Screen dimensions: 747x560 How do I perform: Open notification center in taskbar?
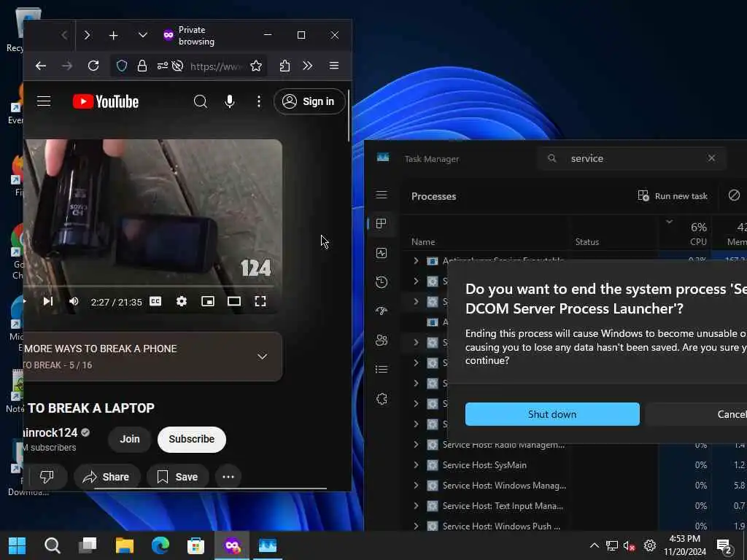click(724, 546)
